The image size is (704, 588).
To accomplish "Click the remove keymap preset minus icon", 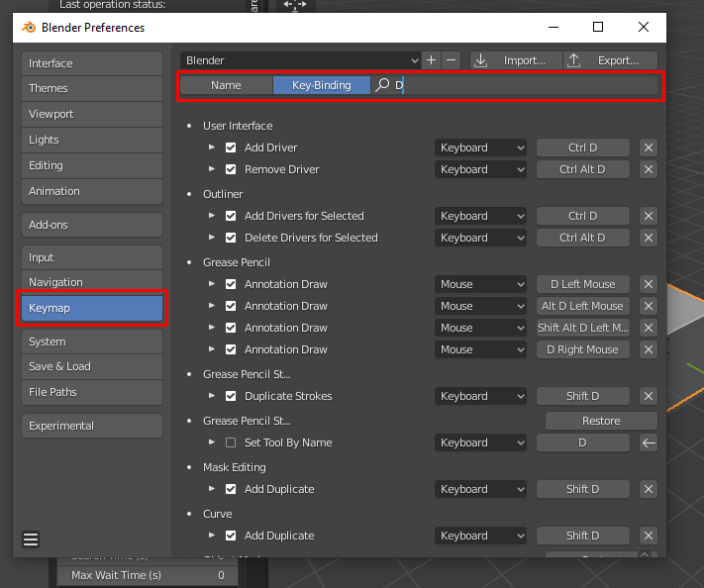I will pos(452,60).
